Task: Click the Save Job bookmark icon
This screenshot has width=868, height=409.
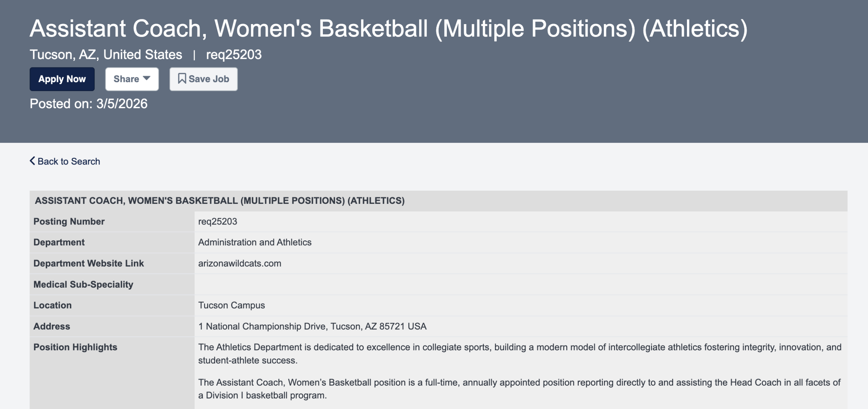Action: coord(182,79)
